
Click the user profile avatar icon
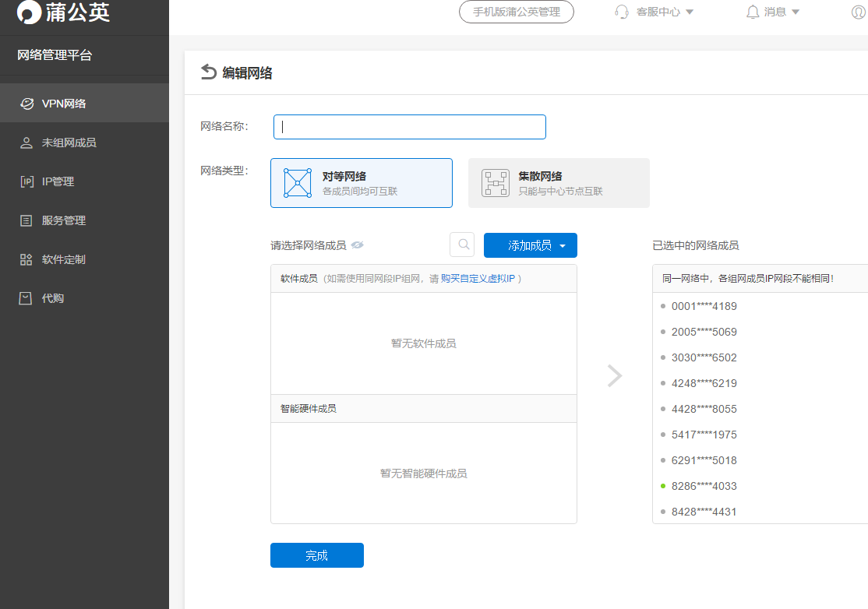[859, 12]
